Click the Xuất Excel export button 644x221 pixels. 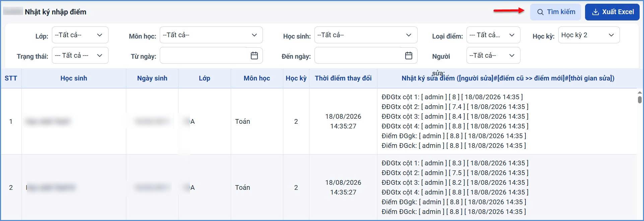tap(612, 12)
